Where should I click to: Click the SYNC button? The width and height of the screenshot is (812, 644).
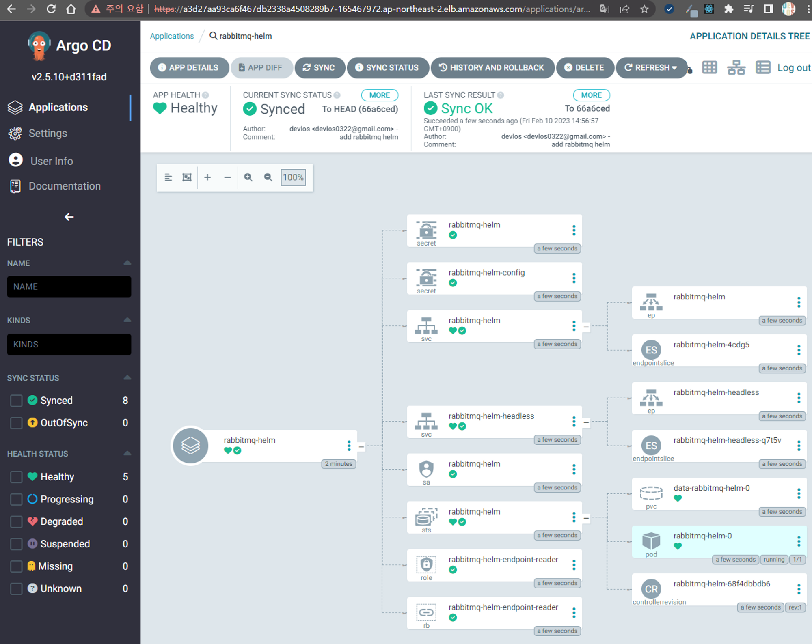(319, 68)
